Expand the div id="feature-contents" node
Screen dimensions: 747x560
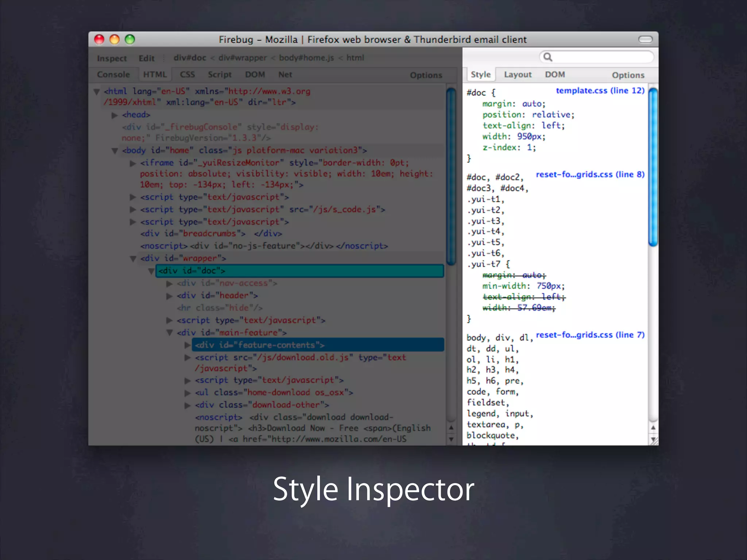(x=187, y=345)
